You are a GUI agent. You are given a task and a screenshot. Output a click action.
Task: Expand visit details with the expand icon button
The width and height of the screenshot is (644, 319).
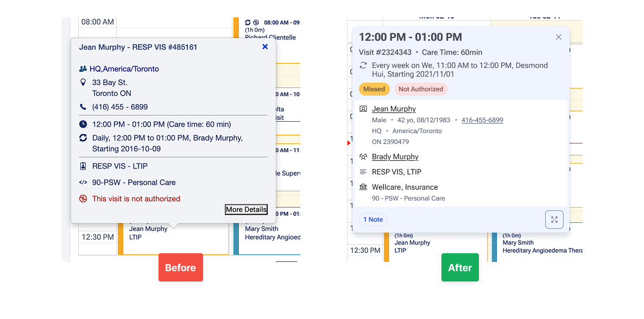coord(554,220)
